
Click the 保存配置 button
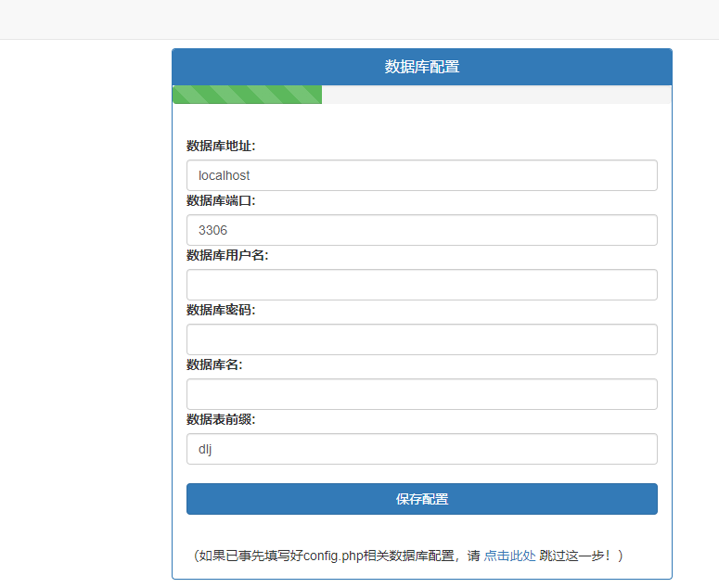point(422,499)
